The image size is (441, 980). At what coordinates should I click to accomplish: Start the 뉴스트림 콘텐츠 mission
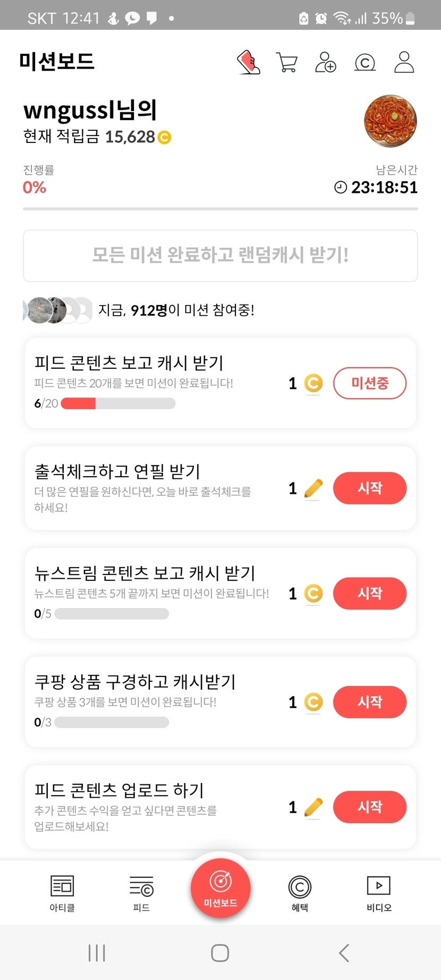tap(370, 593)
